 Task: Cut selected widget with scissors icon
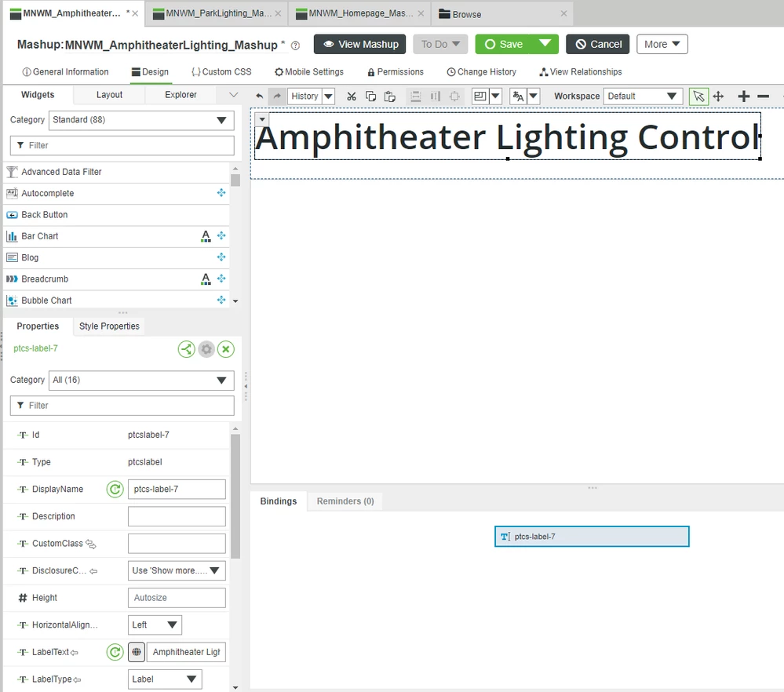point(352,96)
